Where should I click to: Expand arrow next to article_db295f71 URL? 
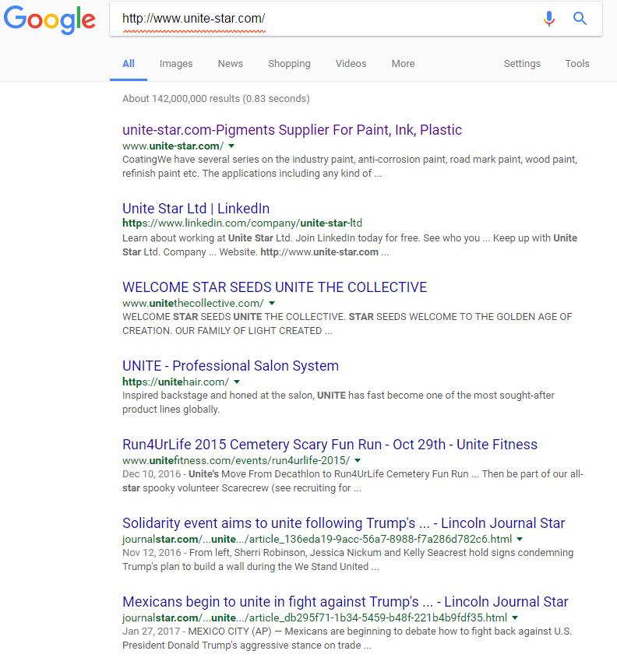tap(515, 617)
